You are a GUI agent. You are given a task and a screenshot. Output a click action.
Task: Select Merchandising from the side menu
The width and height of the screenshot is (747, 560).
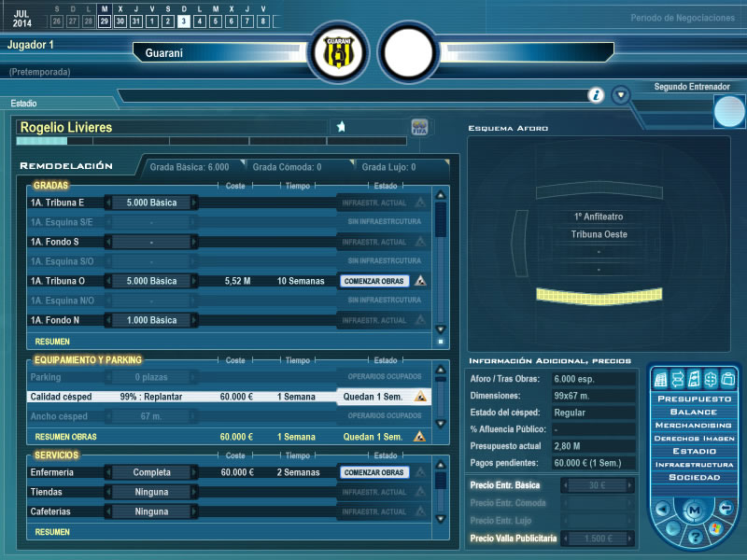click(693, 425)
